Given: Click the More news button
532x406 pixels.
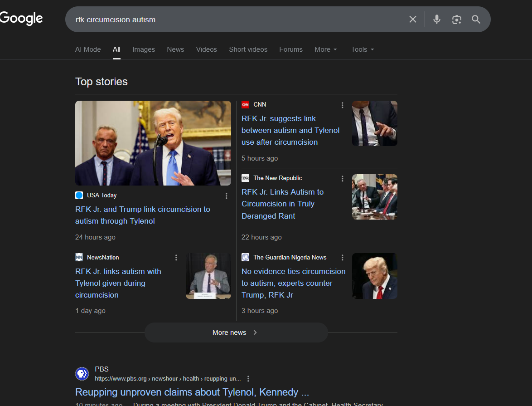Looking at the screenshot, I should (x=236, y=332).
